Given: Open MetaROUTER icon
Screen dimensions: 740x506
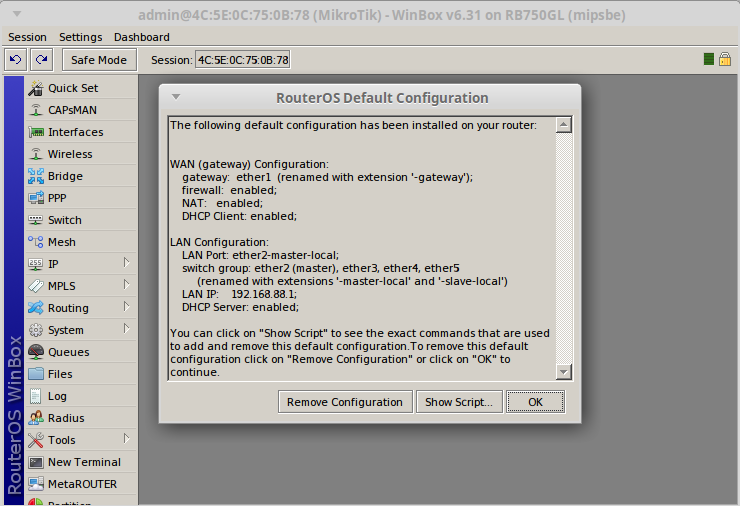Looking at the screenshot, I should (35, 484).
